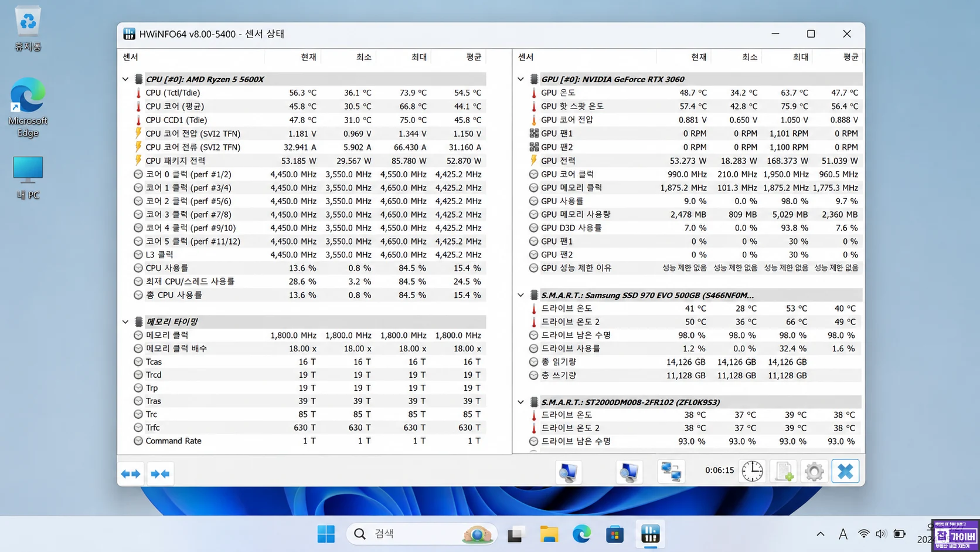
Task: Click the 0:06:15 elapsed time readout
Action: coord(720,470)
